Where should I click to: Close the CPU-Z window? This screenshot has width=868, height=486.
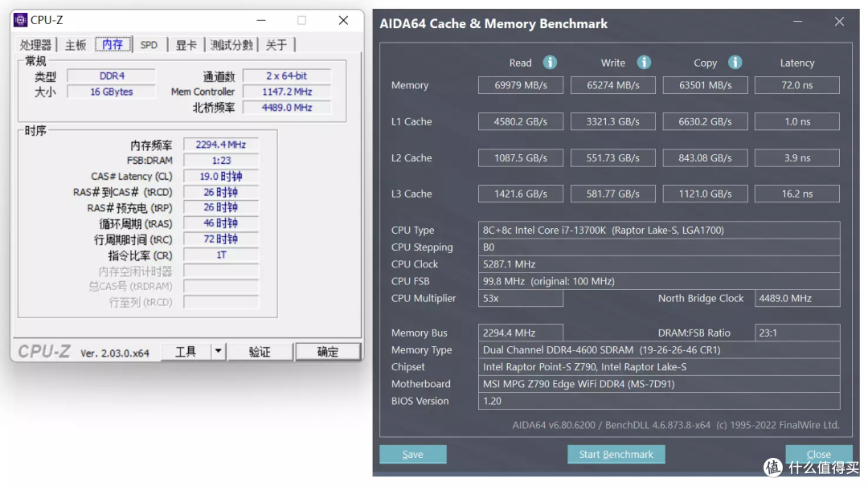[x=343, y=20]
